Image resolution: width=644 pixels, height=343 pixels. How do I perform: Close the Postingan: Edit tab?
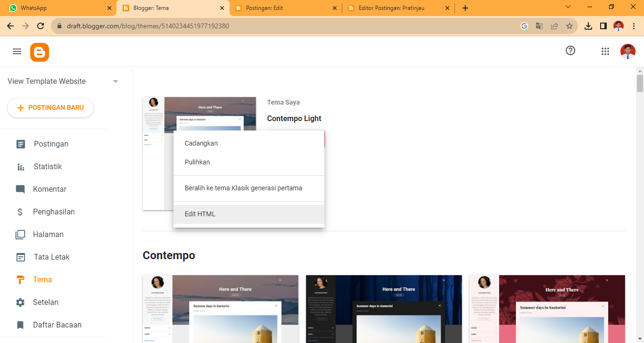tap(335, 8)
